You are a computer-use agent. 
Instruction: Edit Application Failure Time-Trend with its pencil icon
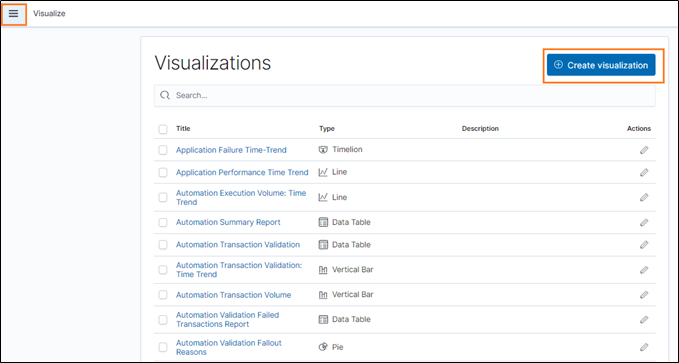tap(644, 150)
